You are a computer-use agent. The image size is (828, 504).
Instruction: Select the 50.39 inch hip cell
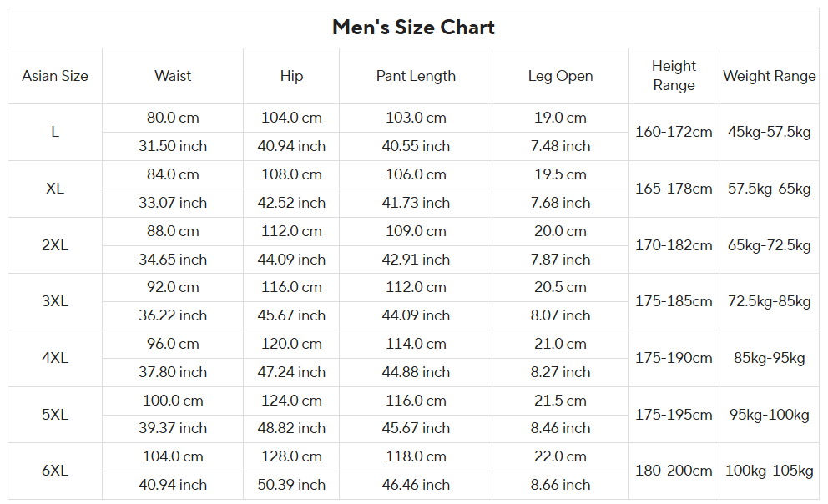[291, 485]
